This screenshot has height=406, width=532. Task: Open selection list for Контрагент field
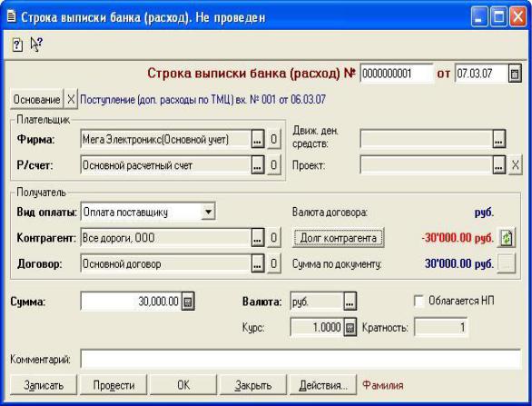(258, 238)
